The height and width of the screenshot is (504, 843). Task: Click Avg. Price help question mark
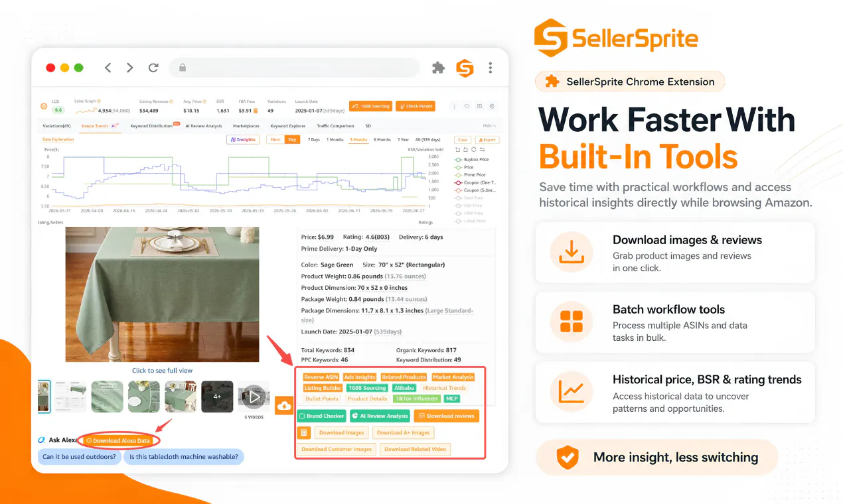tap(204, 101)
